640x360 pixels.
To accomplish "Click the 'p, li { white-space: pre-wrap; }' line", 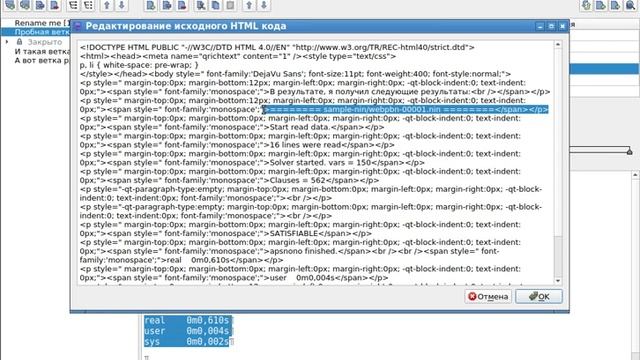I will 139,65.
